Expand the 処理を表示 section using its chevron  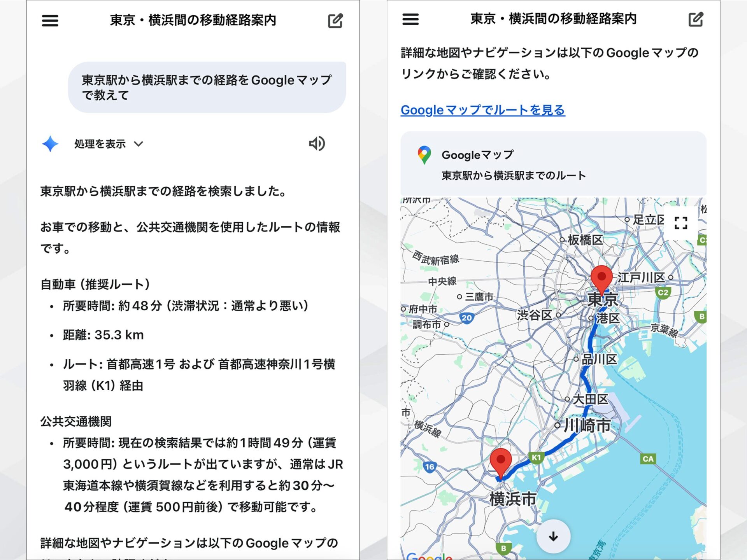[139, 144]
